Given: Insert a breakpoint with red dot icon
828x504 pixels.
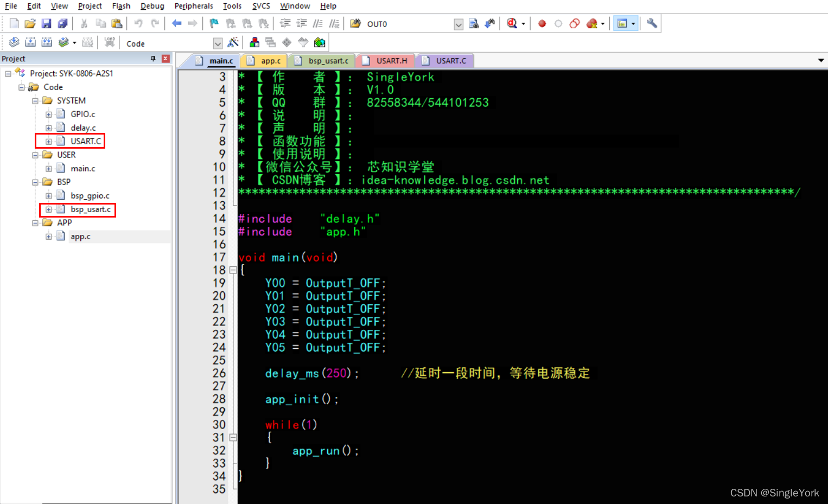Looking at the screenshot, I should [x=542, y=23].
